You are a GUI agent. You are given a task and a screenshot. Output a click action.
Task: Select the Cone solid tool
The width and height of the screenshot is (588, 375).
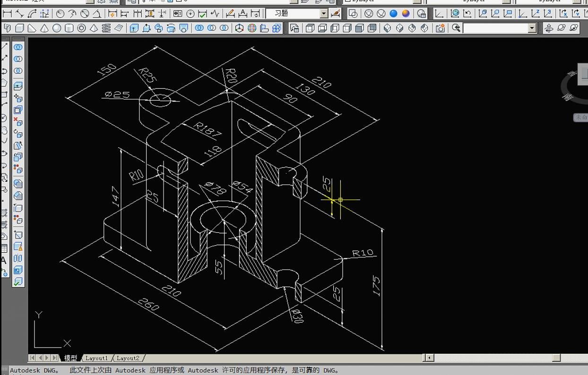[44, 28]
